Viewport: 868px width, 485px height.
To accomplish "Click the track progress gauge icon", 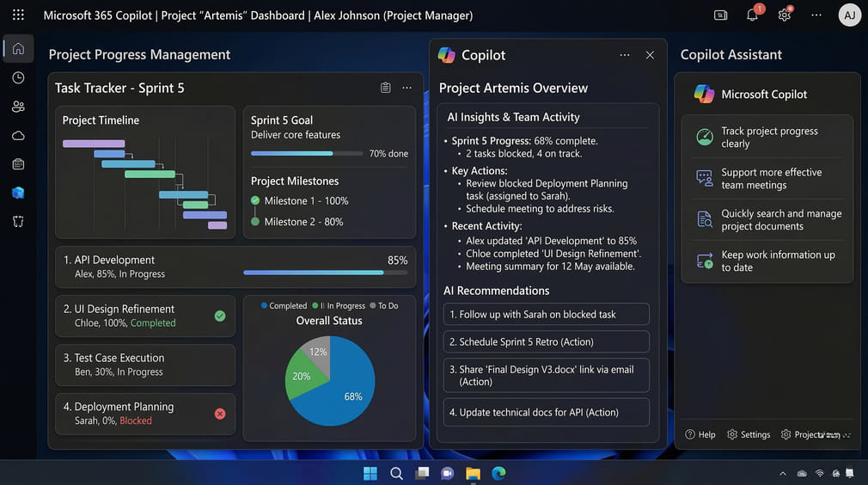I will coord(704,137).
